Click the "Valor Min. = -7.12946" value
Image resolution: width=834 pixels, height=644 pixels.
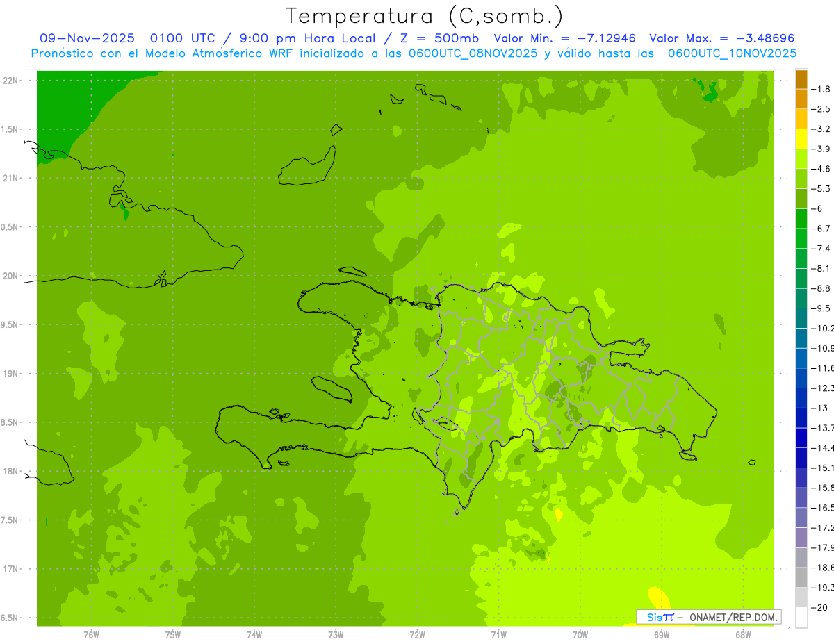(566, 38)
